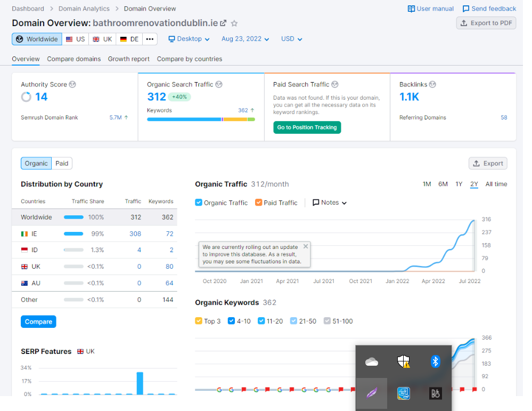Click the Indonesia flag in ID row

(x=24, y=250)
